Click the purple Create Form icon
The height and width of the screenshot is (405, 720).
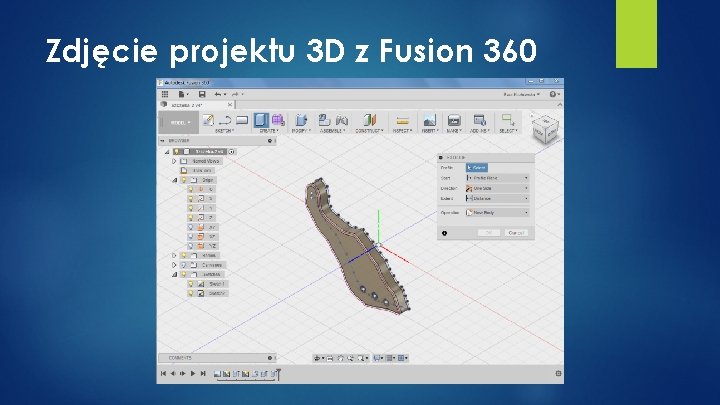(278, 120)
